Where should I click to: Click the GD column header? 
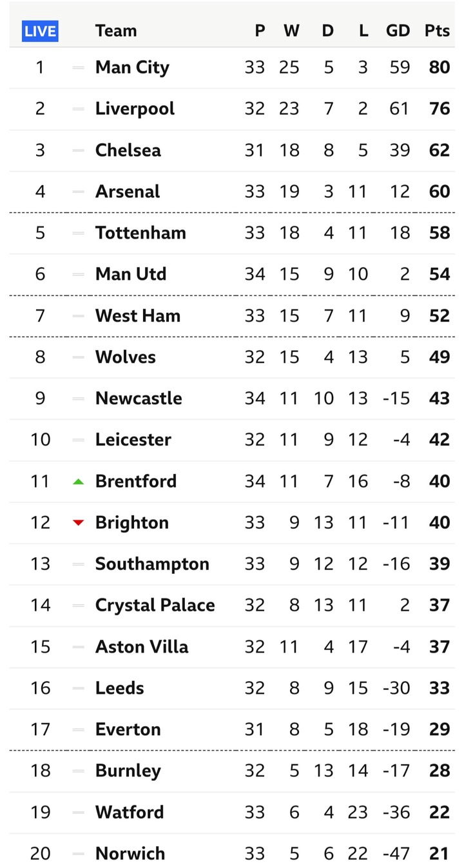(x=398, y=30)
